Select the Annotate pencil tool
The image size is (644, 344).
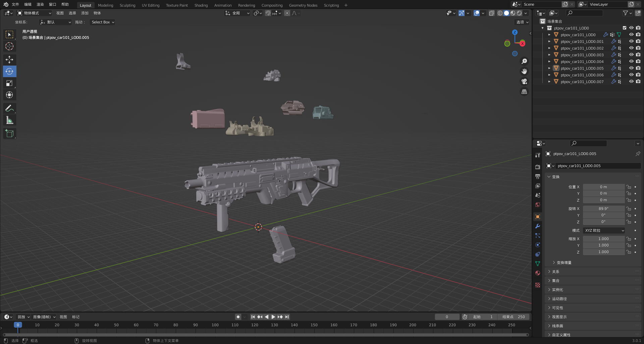click(x=9, y=108)
